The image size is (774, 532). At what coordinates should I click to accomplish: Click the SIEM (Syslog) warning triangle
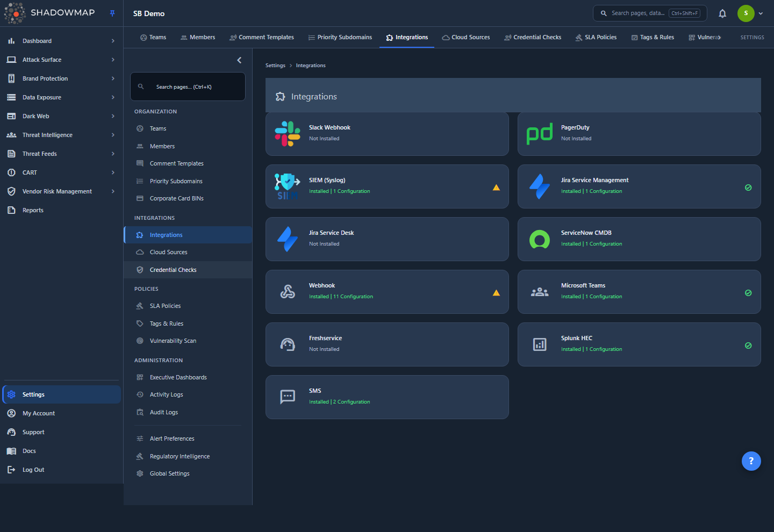pos(496,188)
